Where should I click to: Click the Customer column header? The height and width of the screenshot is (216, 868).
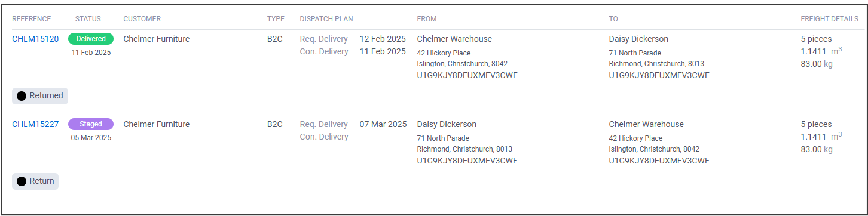[142, 19]
